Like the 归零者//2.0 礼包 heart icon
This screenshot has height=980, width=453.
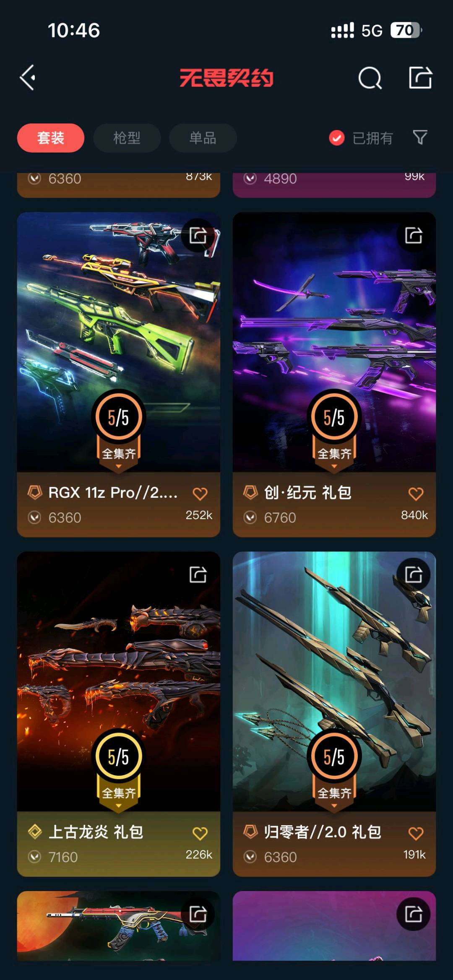tap(416, 833)
